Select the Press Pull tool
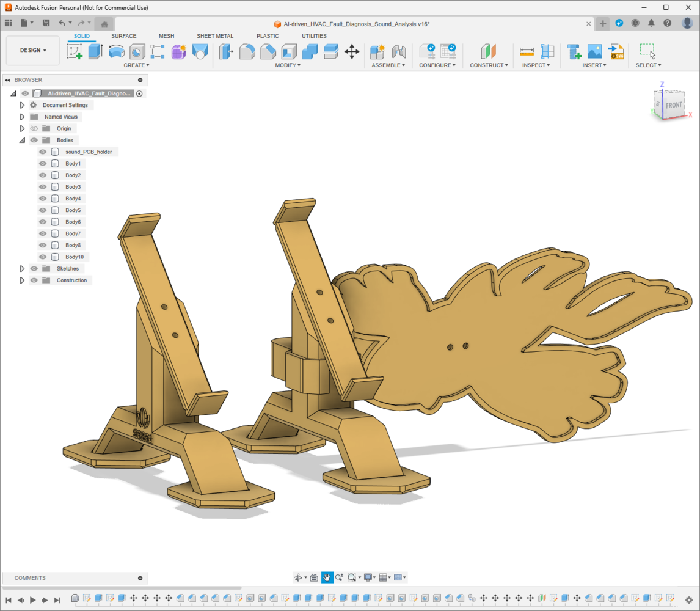Screen dimensions: 700x611 (227, 52)
